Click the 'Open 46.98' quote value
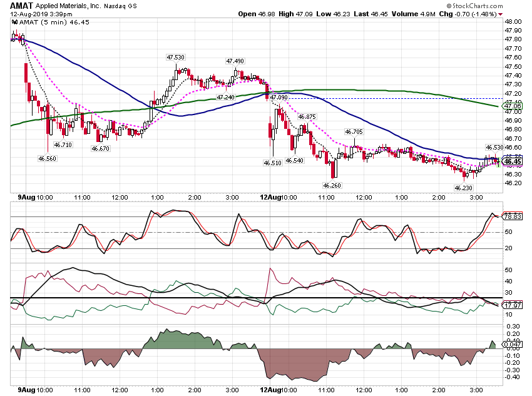Screen dimensions: 532x396 [x=257, y=14]
